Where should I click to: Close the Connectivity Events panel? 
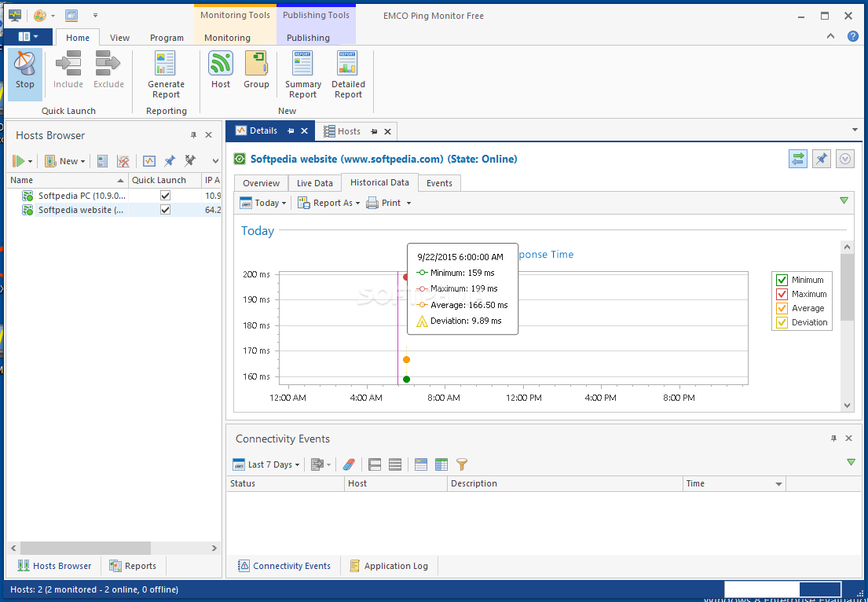click(848, 438)
